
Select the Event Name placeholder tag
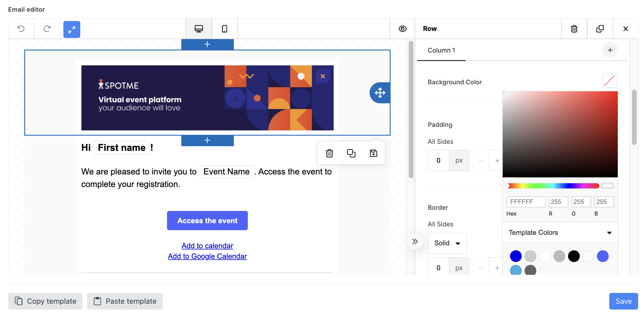click(227, 172)
